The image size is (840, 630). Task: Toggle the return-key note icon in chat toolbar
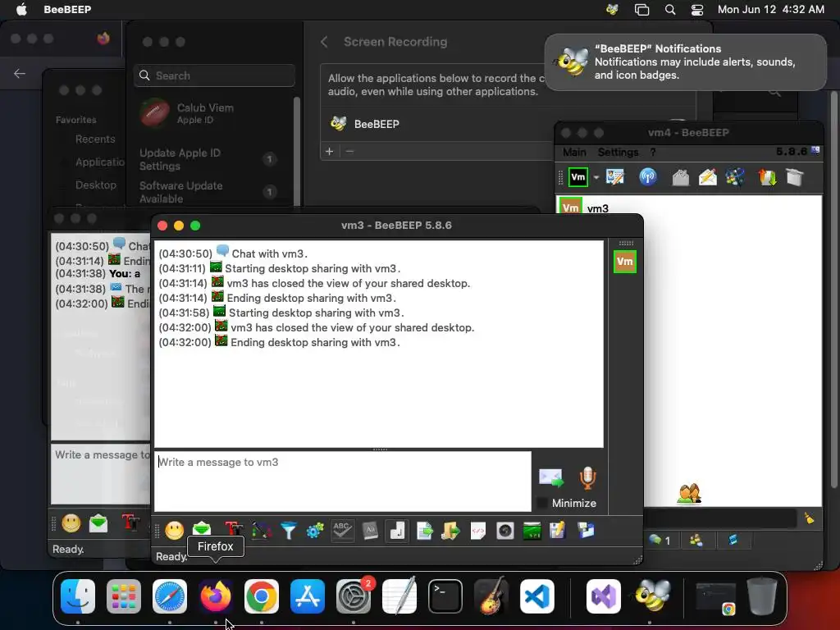tap(397, 531)
